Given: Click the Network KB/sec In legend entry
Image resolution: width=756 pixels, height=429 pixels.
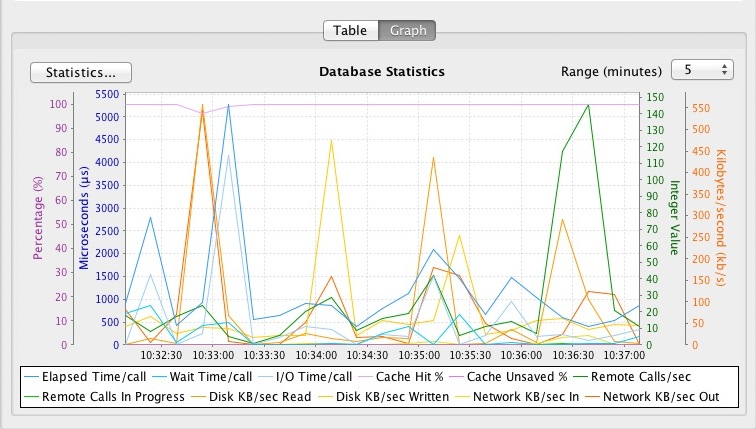Looking at the screenshot, I should point(517,397).
